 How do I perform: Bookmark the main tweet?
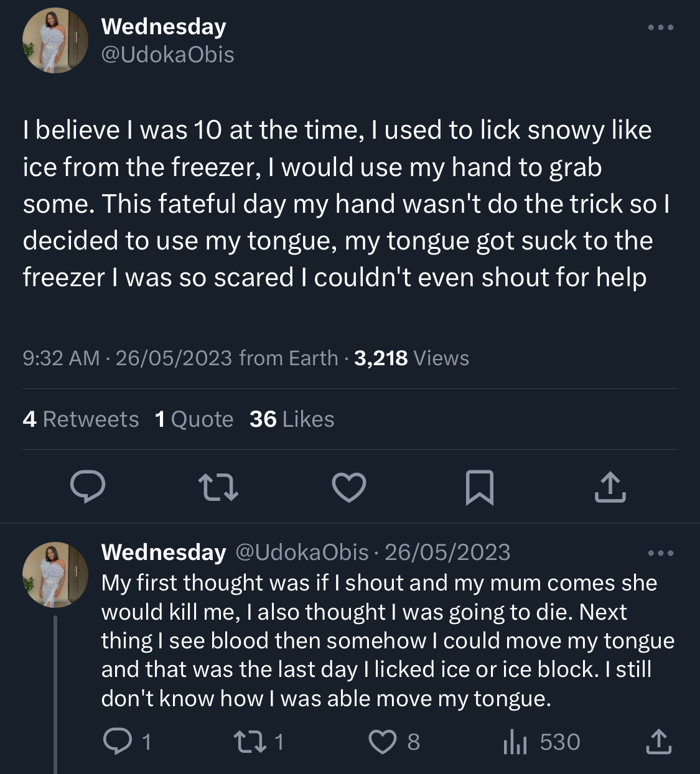480,487
